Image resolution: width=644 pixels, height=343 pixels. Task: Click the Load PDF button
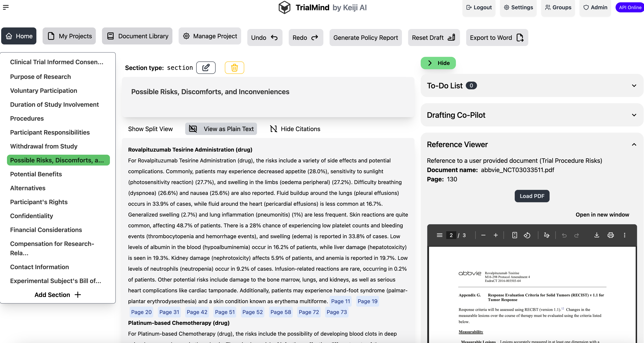click(532, 196)
